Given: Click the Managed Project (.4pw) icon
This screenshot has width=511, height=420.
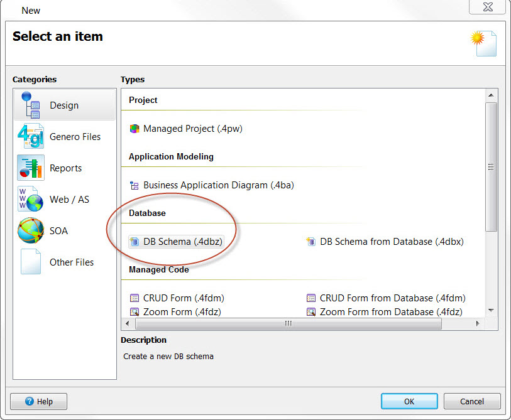Looking at the screenshot, I should (135, 128).
